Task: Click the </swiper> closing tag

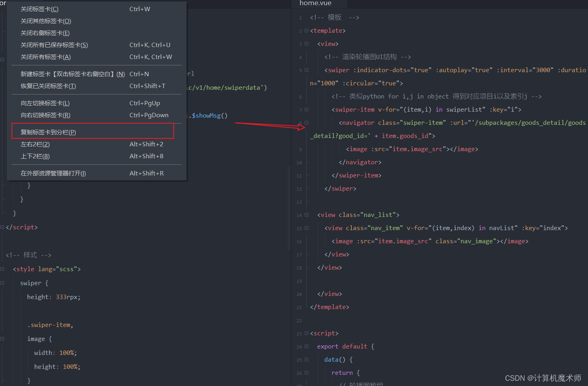Action: pyautogui.click(x=340, y=188)
